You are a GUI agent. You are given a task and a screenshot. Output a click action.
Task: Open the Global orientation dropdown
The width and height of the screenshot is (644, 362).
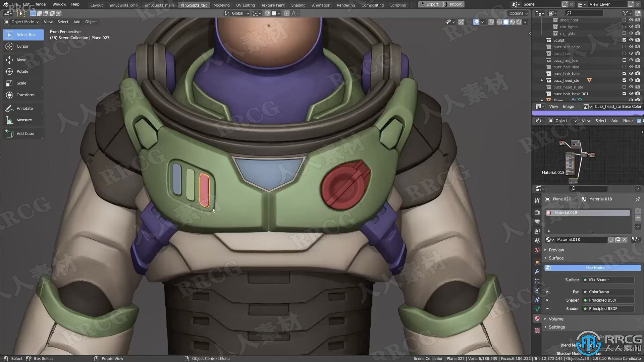[x=237, y=13]
